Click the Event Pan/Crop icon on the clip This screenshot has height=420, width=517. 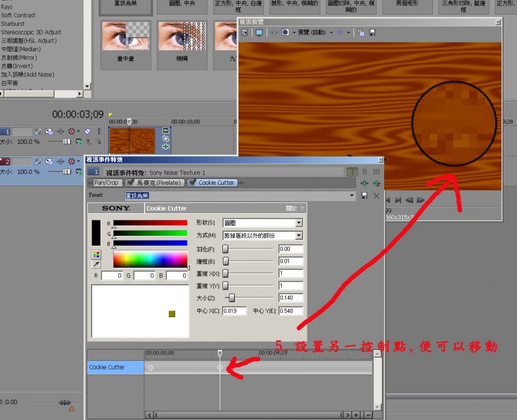tap(166, 138)
